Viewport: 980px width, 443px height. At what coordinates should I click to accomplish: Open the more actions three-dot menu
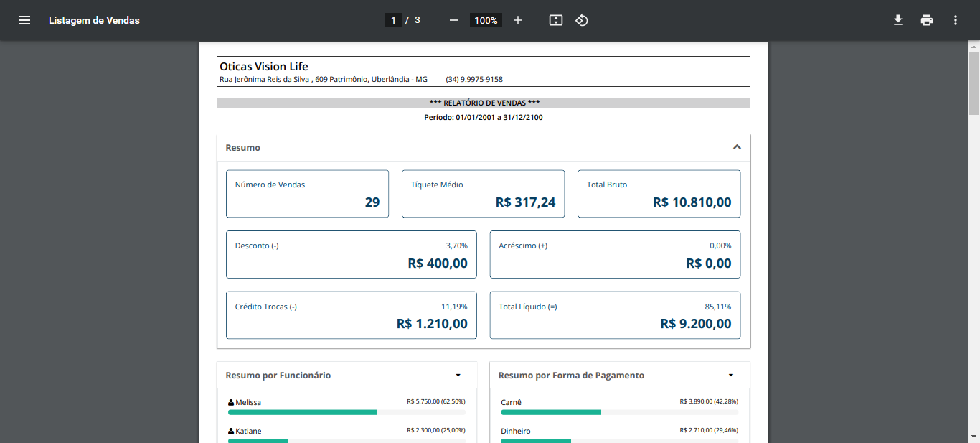tap(956, 20)
